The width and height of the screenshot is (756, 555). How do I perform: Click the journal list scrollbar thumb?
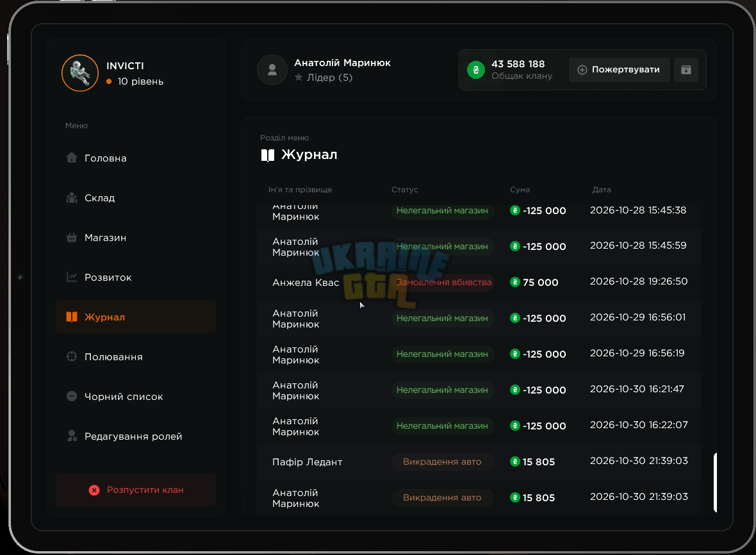coord(715,482)
